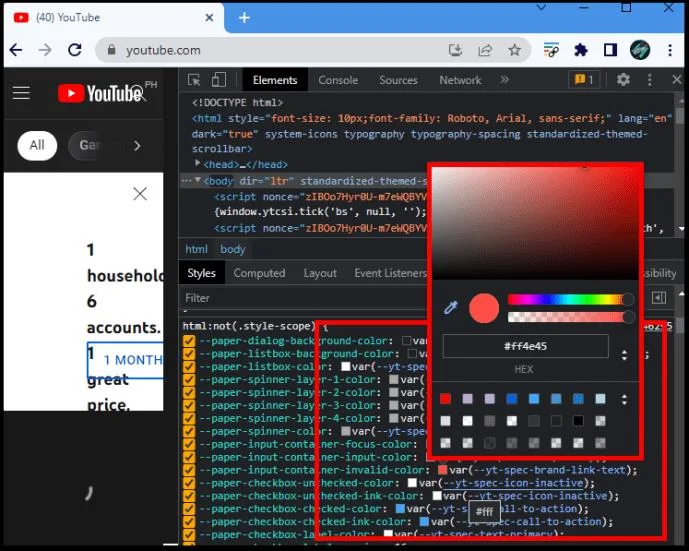Open the tab search dropdown chevron

point(541,7)
